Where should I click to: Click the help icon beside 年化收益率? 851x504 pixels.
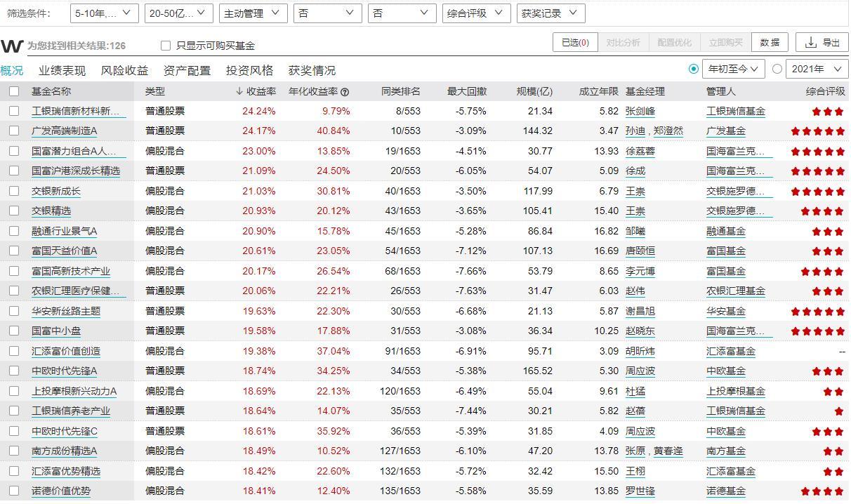pos(345,92)
